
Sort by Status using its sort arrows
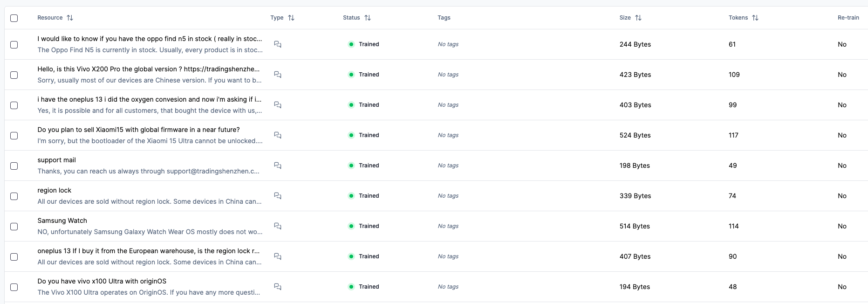click(368, 18)
